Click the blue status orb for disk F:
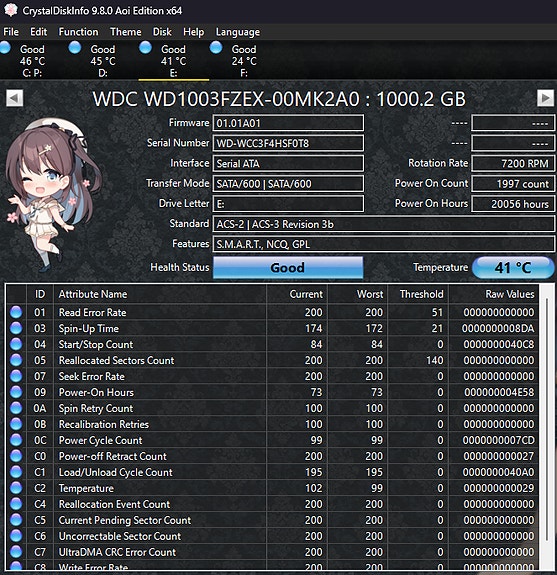Viewport: 557px width, 575px height. pyautogui.click(x=216, y=48)
